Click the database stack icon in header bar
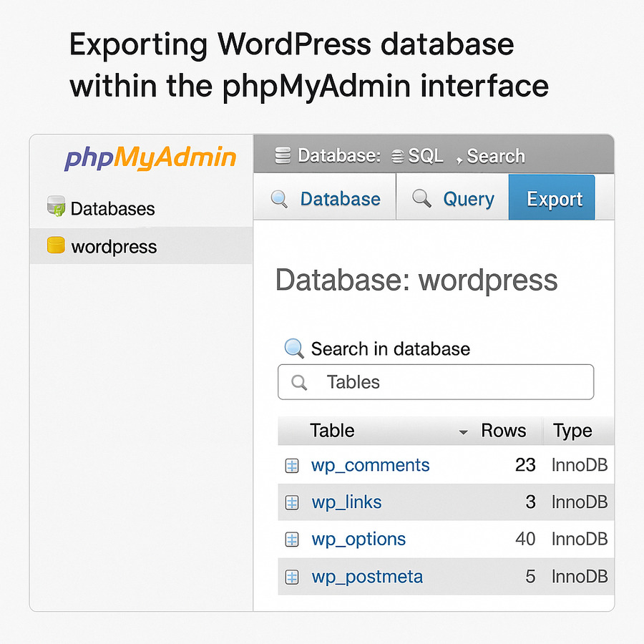Viewport: 644px width, 644px height. click(x=283, y=156)
